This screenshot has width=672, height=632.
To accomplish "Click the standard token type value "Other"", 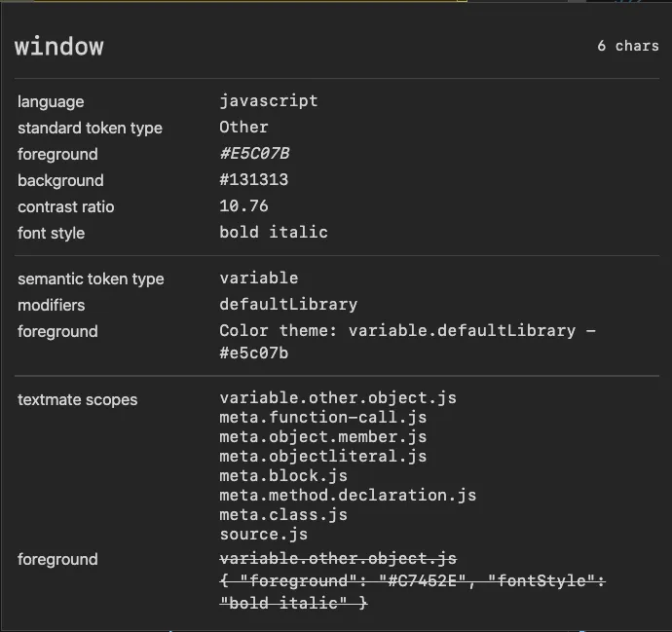I will tap(243, 127).
